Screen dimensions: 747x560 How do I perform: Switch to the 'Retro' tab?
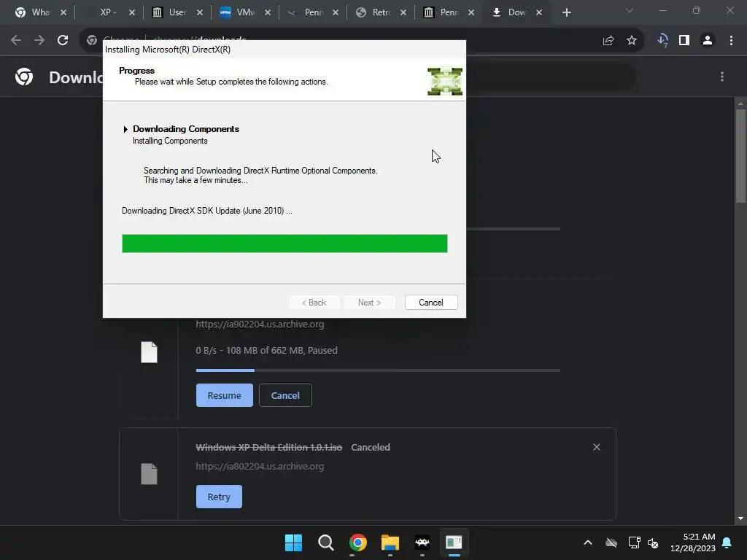click(380, 12)
